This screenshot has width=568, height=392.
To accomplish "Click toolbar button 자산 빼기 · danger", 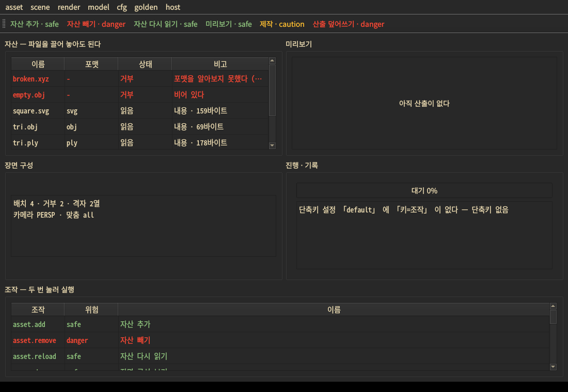I will click(96, 24).
